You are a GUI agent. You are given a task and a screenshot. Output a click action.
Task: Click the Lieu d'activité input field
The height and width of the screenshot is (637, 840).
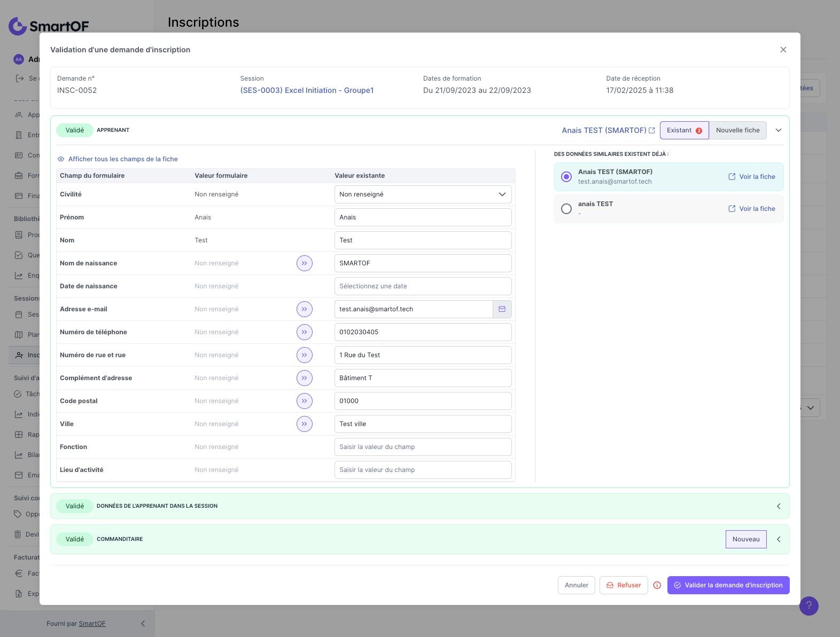423,470
